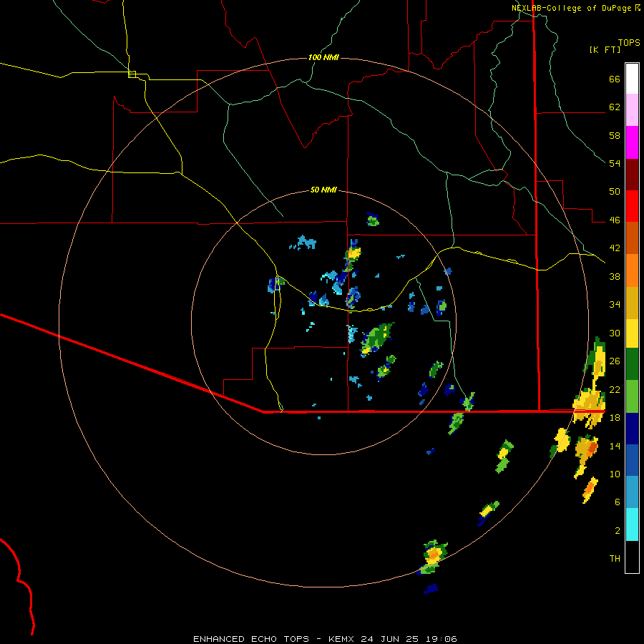Click the "TH" legend label

[x=615, y=559]
